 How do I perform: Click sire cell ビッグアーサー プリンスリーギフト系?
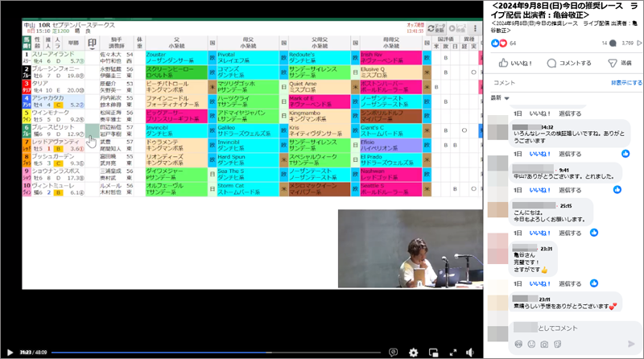pos(176,116)
